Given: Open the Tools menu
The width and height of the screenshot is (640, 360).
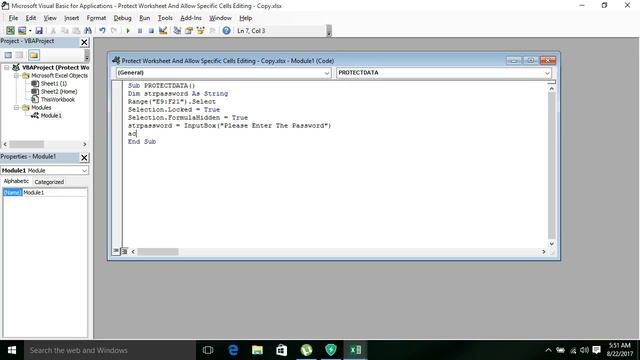Looking at the screenshot, I should [x=165, y=18].
